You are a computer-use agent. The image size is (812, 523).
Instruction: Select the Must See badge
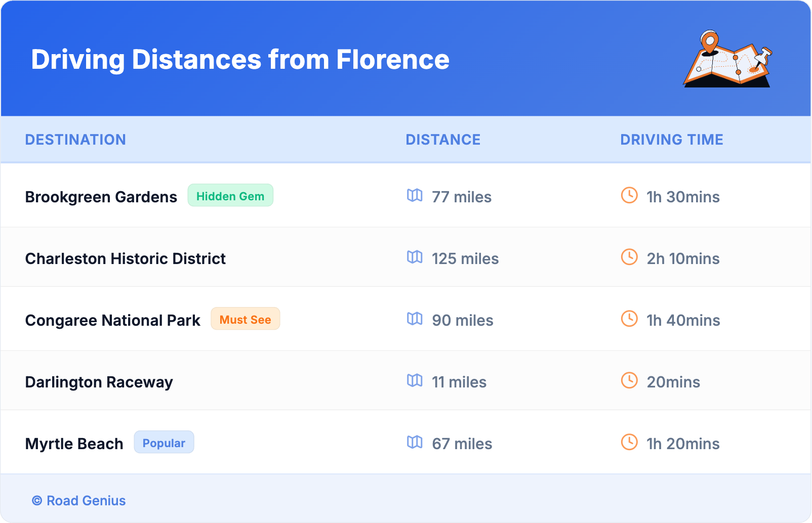[x=245, y=319]
